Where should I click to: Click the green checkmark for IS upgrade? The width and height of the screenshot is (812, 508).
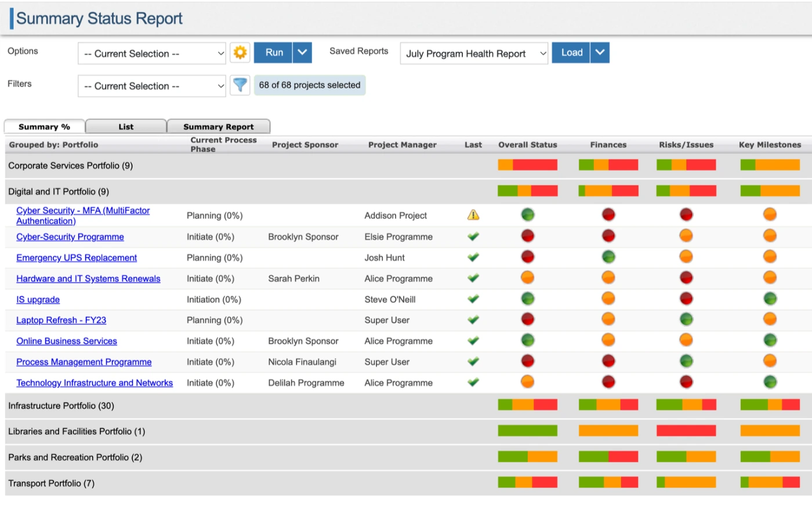[x=473, y=300]
